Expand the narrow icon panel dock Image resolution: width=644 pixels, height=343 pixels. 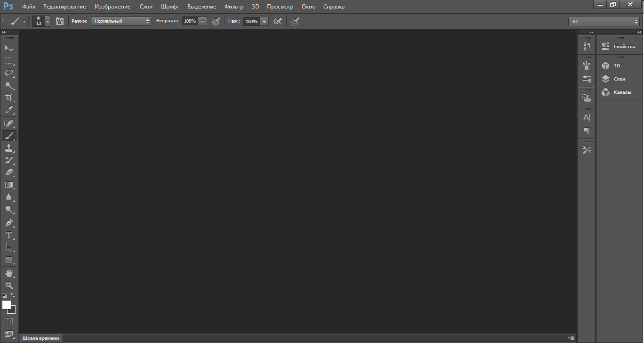[x=592, y=32]
